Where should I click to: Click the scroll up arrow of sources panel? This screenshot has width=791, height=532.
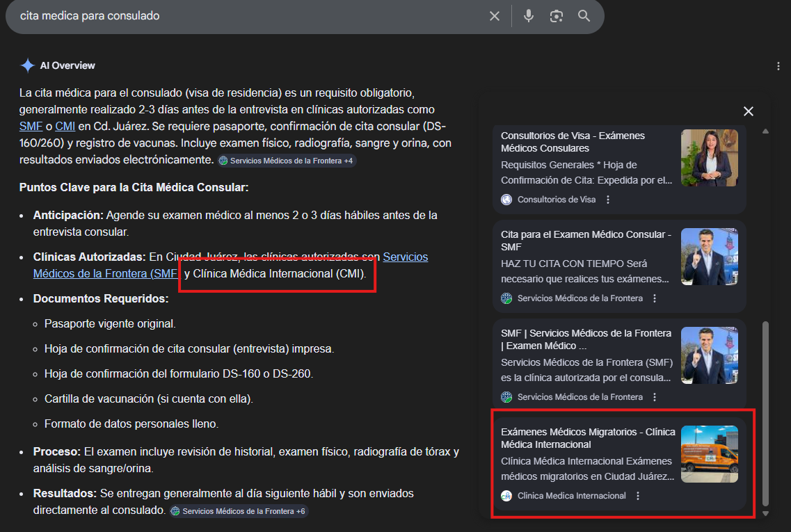[765, 131]
